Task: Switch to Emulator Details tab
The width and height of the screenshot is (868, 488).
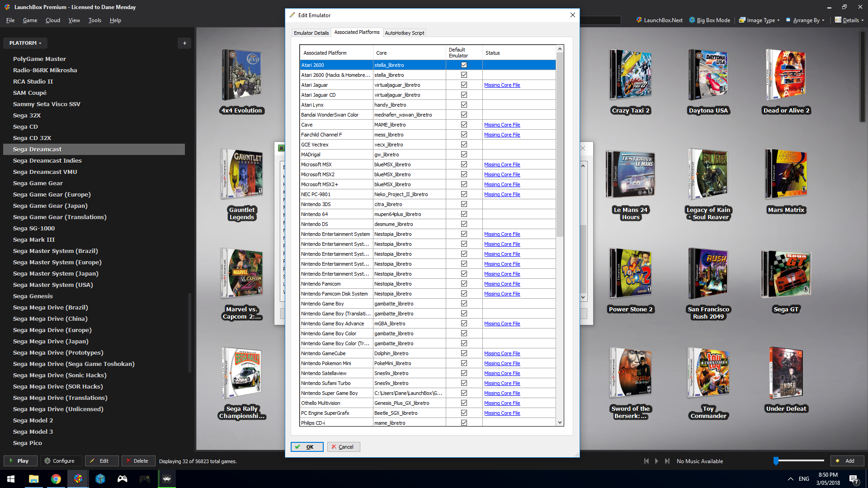Action: click(311, 33)
